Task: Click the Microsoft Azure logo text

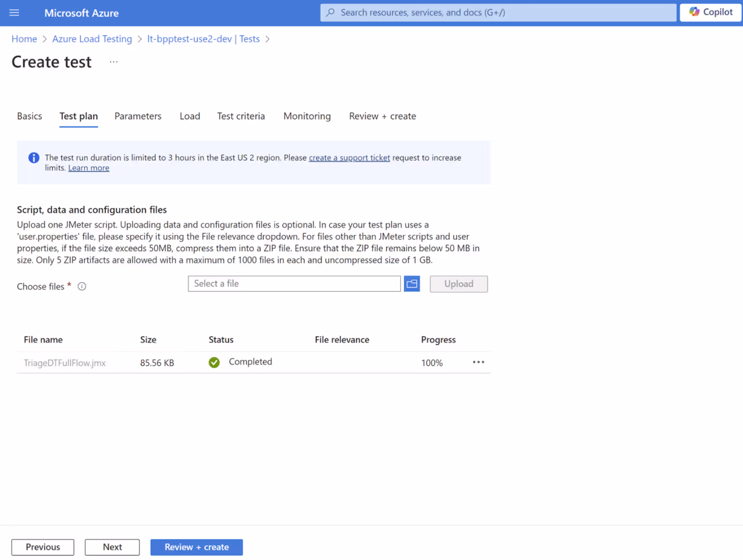Action: [82, 13]
